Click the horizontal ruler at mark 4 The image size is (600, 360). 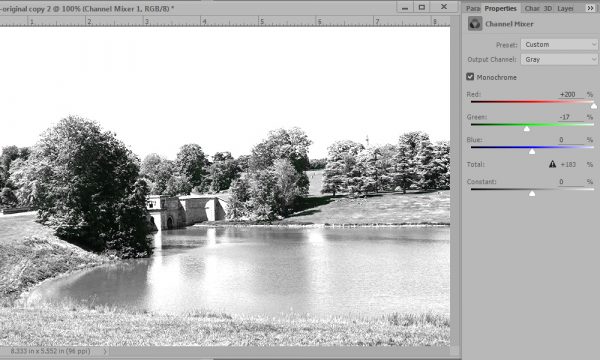pyautogui.click(x=205, y=21)
